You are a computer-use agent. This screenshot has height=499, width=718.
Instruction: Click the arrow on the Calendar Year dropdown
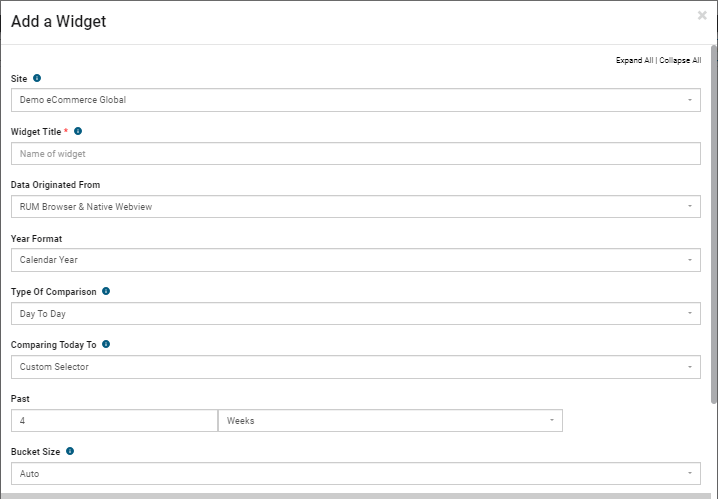690,260
